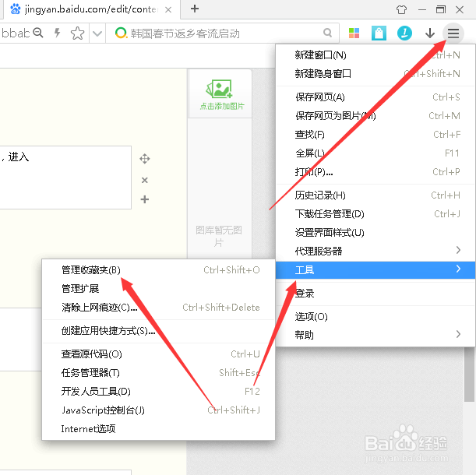Image resolution: width=476 pixels, height=475 pixels.
Task: Open 任务管理器(T) in submenu
Action: click(x=158, y=373)
